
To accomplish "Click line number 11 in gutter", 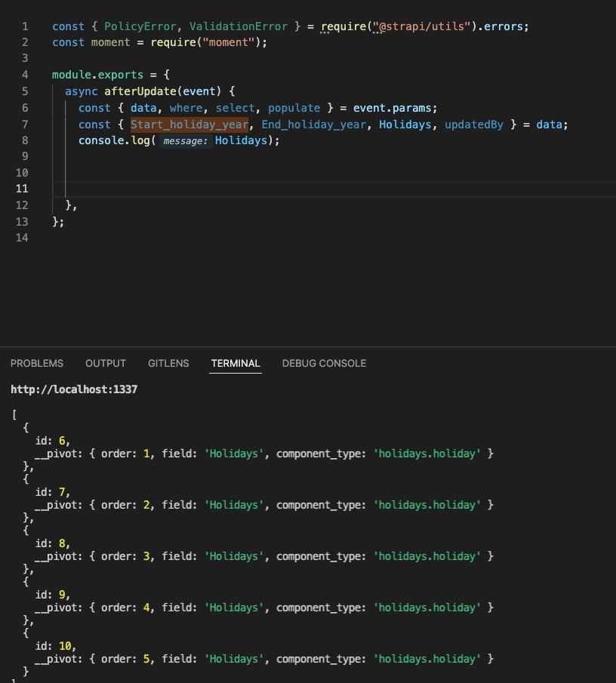I will [x=22, y=189].
